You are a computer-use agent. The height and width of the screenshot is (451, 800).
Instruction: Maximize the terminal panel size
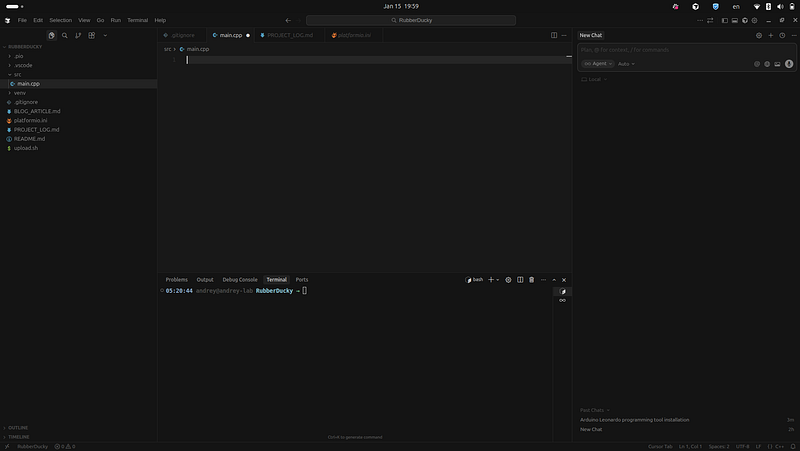(x=554, y=280)
